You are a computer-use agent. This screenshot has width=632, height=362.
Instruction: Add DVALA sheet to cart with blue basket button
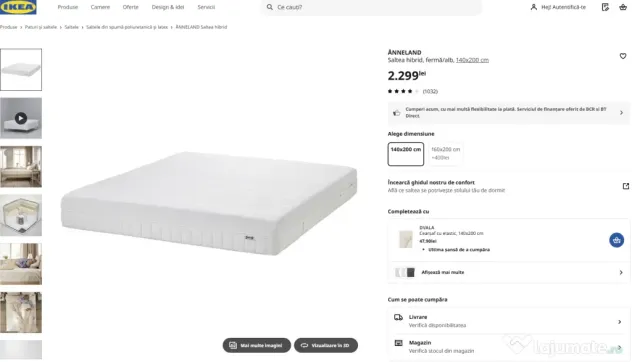(616, 240)
